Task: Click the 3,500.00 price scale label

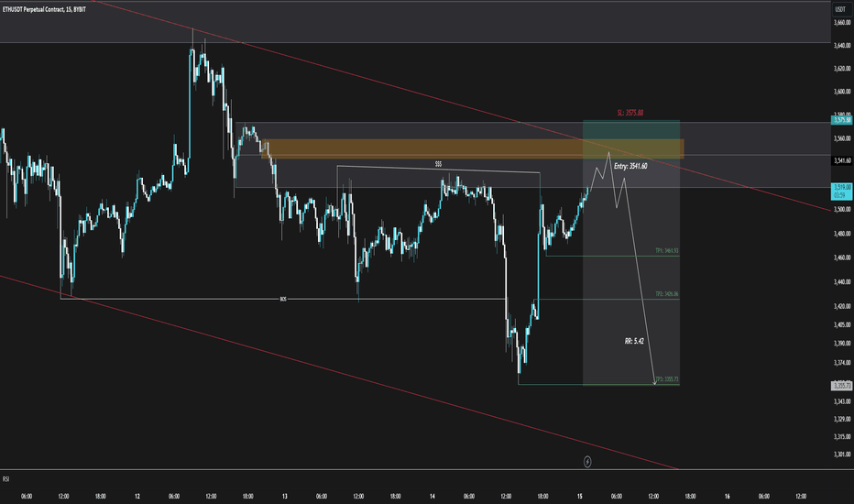Action: point(842,209)
